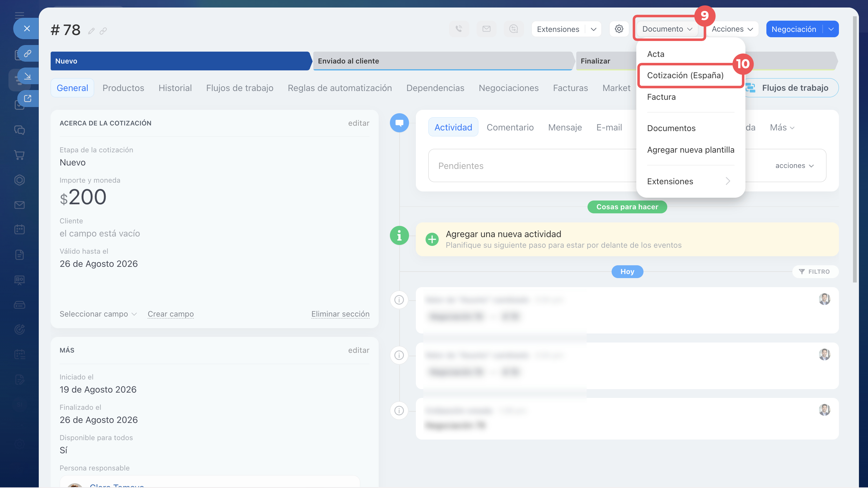
Task: Open the Market tab
Action: [616, 88]
